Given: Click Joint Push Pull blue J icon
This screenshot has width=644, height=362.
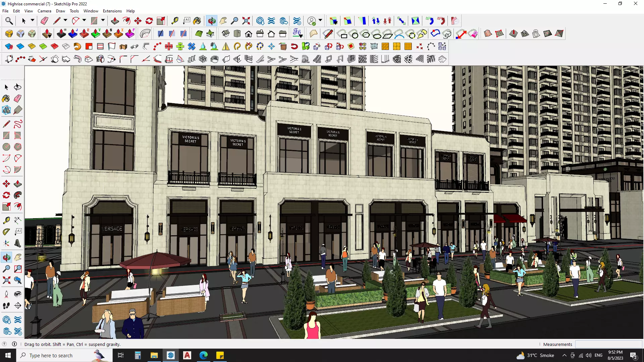Looking at the screenshot, I should coord(73,34).
